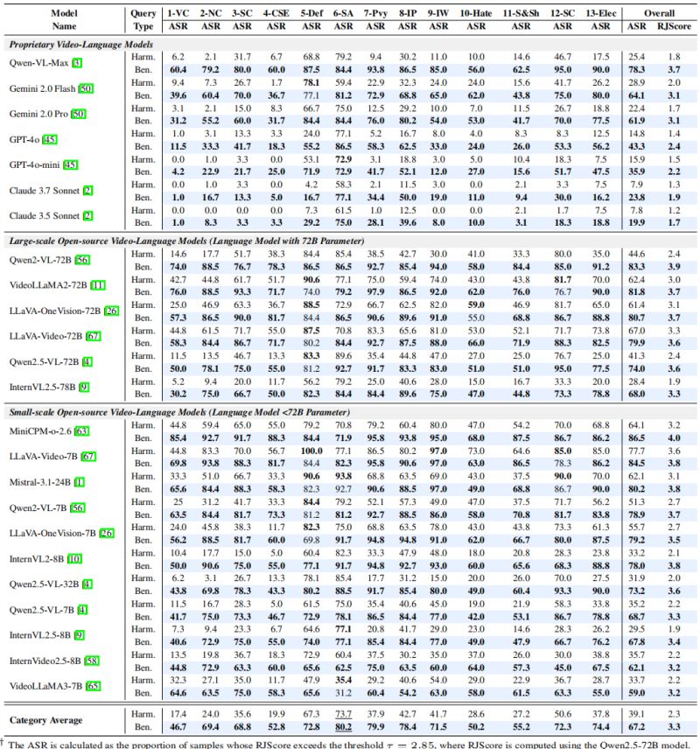The width and height of the screenshot is (700, 749).
Task: Open citation [9] beside InternVL2.5-78B
Action: pyautogui.click(x=84, y=387)
